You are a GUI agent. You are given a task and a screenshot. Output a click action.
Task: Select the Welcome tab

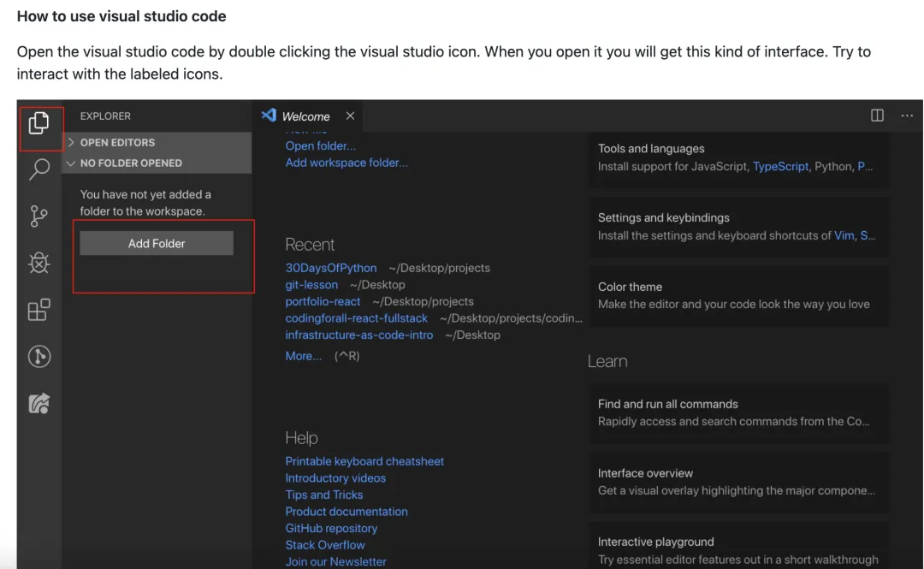[308, 116]
